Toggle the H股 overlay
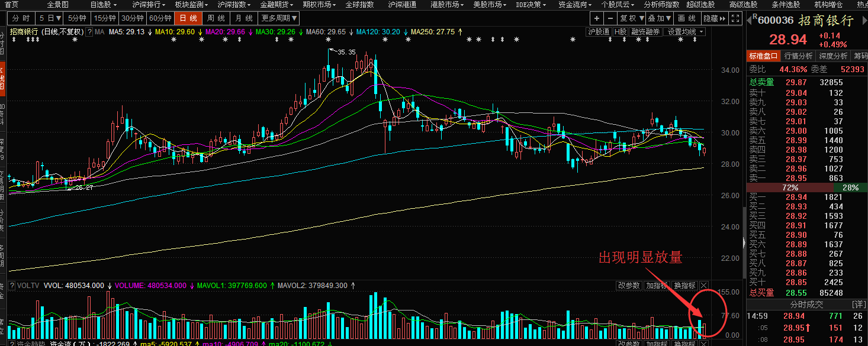The width and height of the screenshot is (868, 346). (x=620, y=32)
